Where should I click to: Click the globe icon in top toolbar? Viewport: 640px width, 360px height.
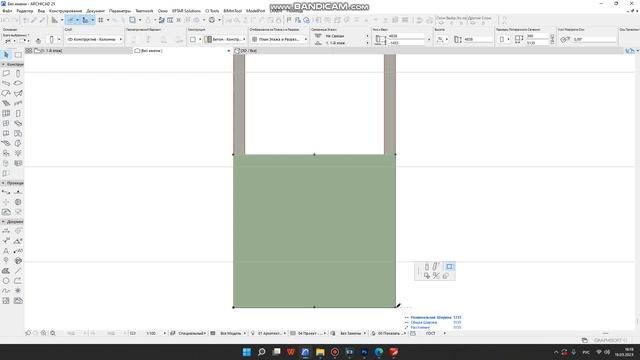212,20
